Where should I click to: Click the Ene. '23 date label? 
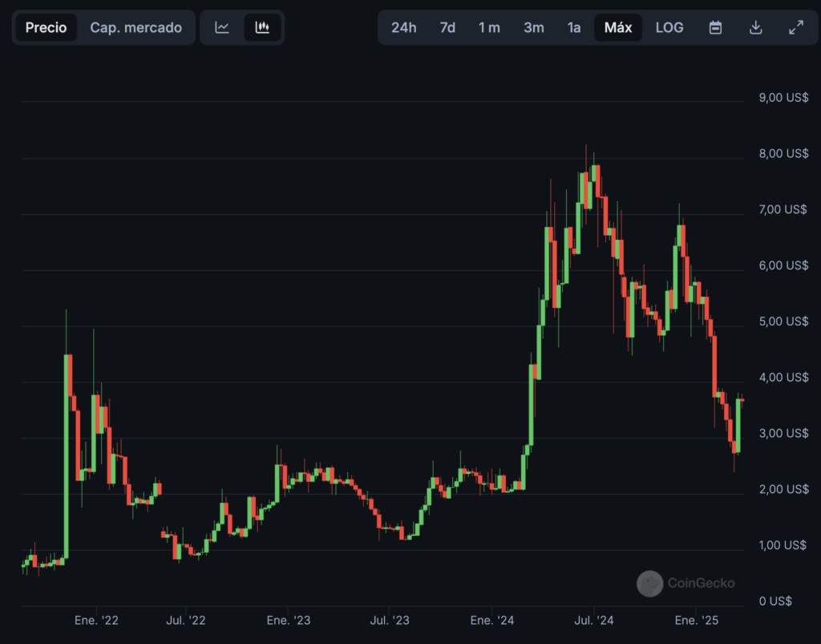coord(289,621)
